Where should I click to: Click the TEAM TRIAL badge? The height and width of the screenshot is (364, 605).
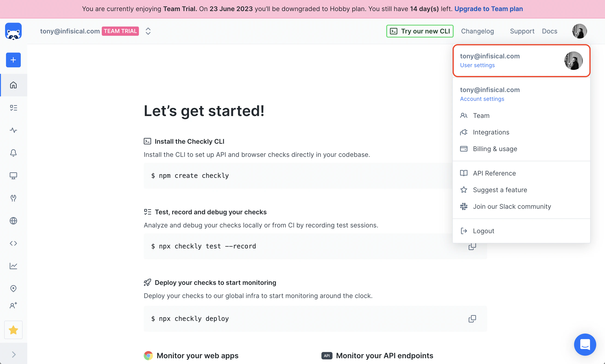[x=120, y=31]
